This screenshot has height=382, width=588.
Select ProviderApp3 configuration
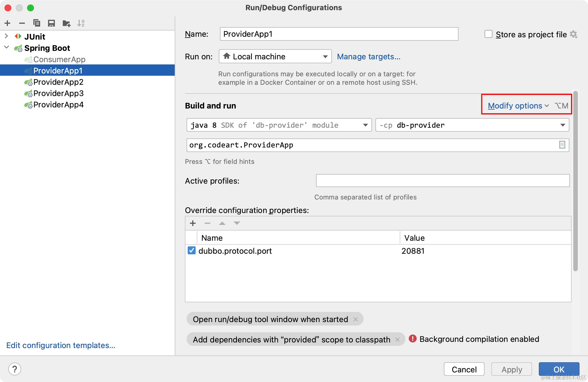tap(58, 93)
